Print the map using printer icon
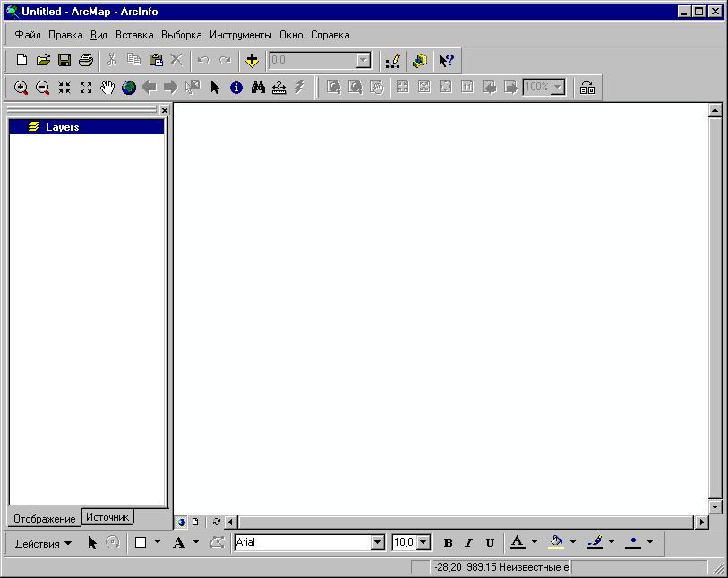 [x=86, y=60]
